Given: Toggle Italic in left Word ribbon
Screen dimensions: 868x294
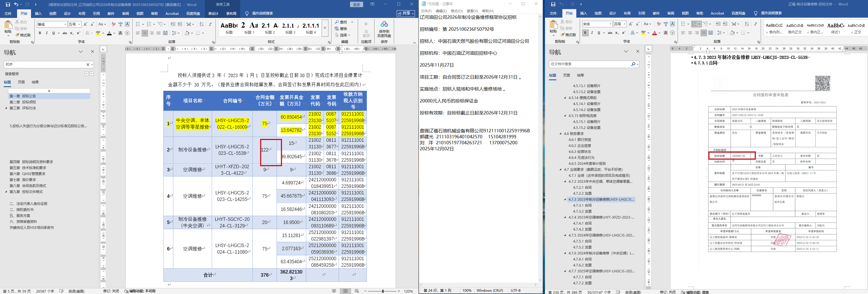Looking at the screenshot, I should [x=46, y=33].
